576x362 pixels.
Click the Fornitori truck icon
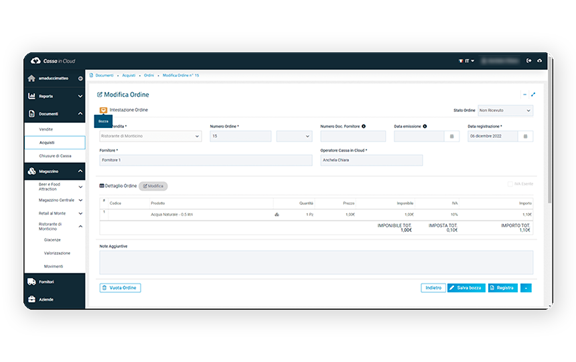point(32,282)
